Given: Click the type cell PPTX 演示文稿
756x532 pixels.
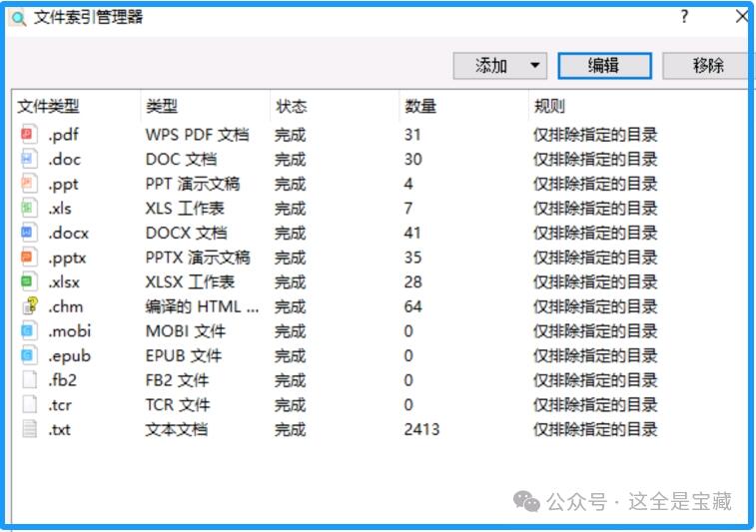Looking at the screenshot, I should 198,258.
